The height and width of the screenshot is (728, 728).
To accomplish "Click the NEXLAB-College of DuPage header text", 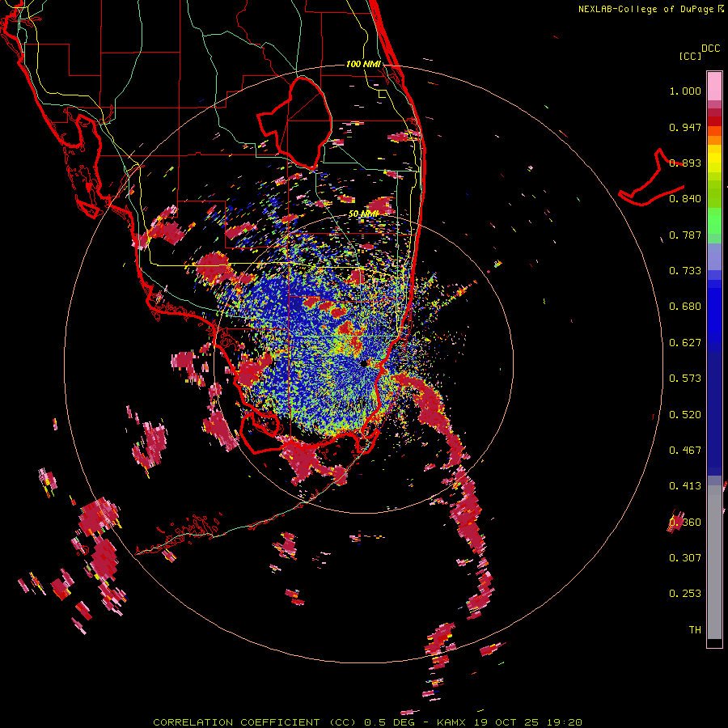I will pos(647,9).
